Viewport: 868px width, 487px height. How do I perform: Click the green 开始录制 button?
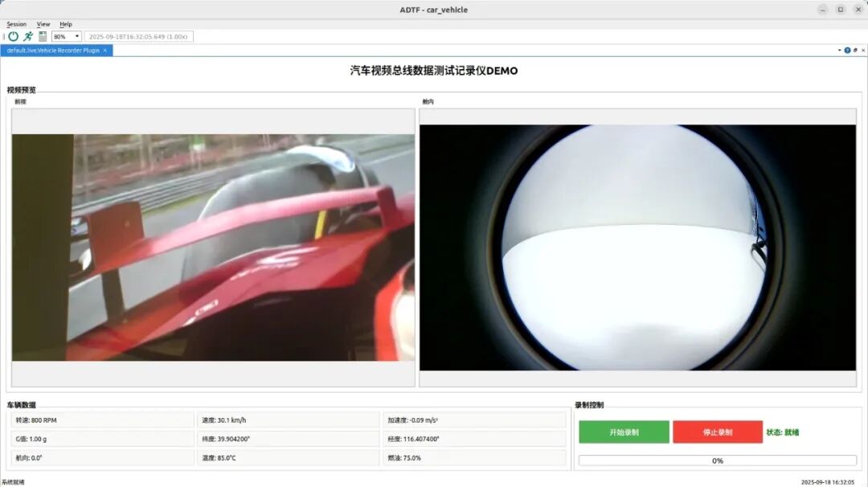(624, 432)
